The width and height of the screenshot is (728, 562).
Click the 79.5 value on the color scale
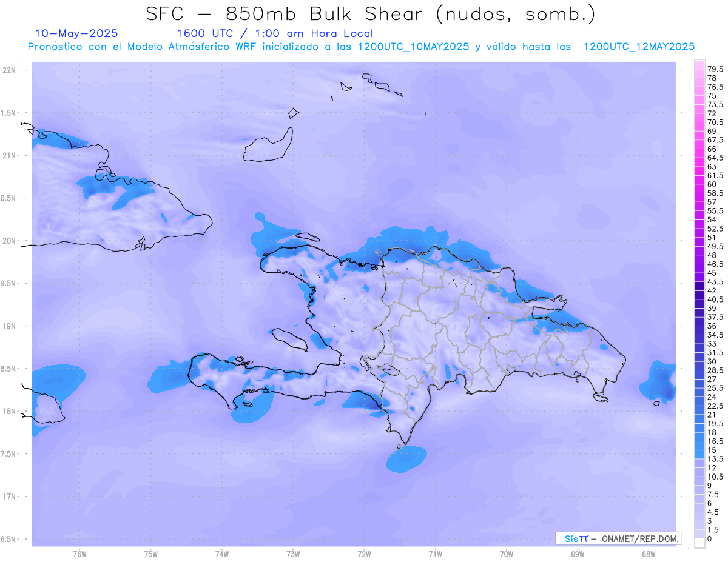tap(715, 70)
